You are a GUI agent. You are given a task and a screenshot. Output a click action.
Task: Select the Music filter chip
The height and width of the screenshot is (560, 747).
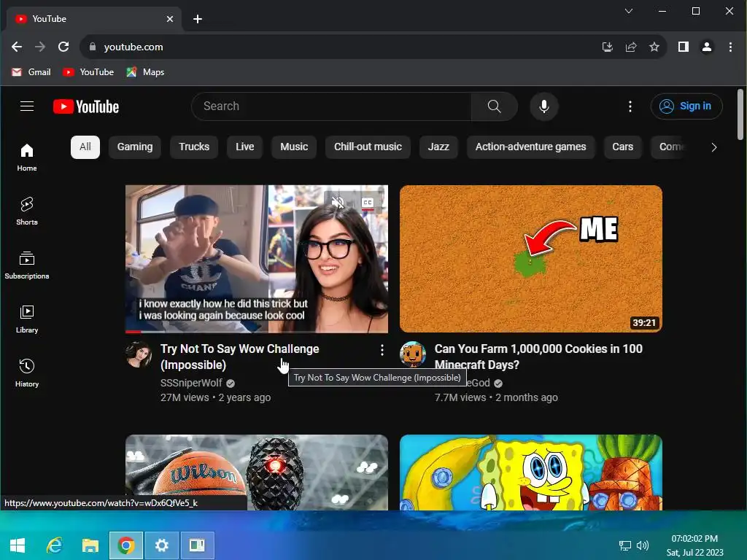point(294,147)
